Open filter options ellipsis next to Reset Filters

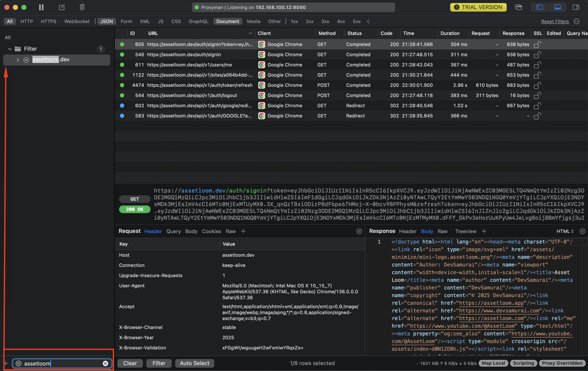click(577, 21)
